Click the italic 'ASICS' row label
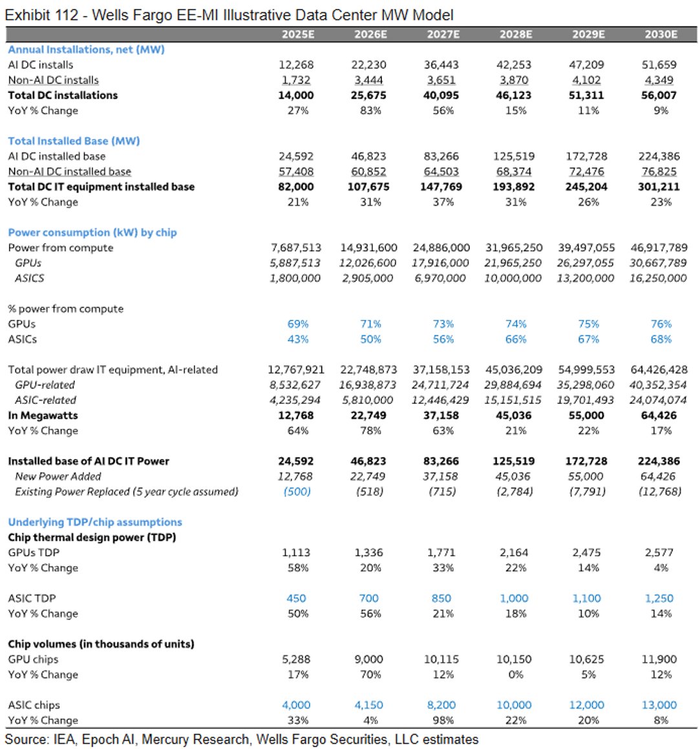 tap(29, 279)
